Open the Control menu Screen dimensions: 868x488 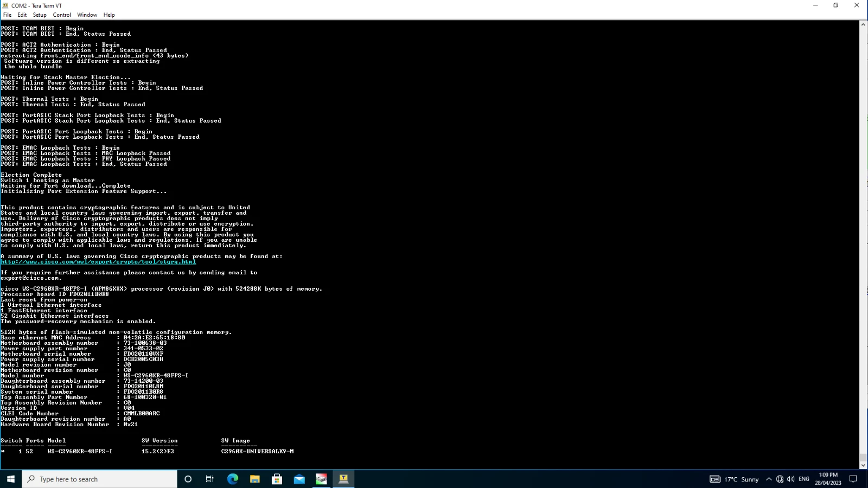[62, 15]
